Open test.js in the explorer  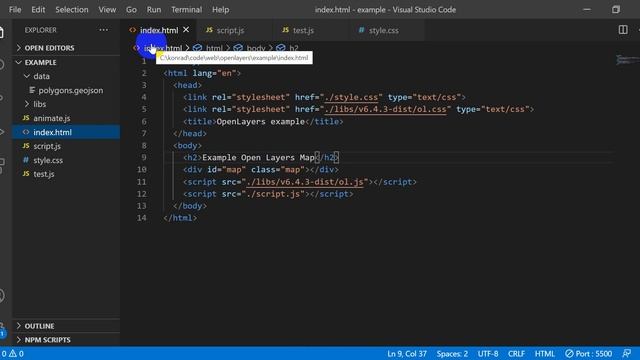pyautogui.click(x=66, y=174)
